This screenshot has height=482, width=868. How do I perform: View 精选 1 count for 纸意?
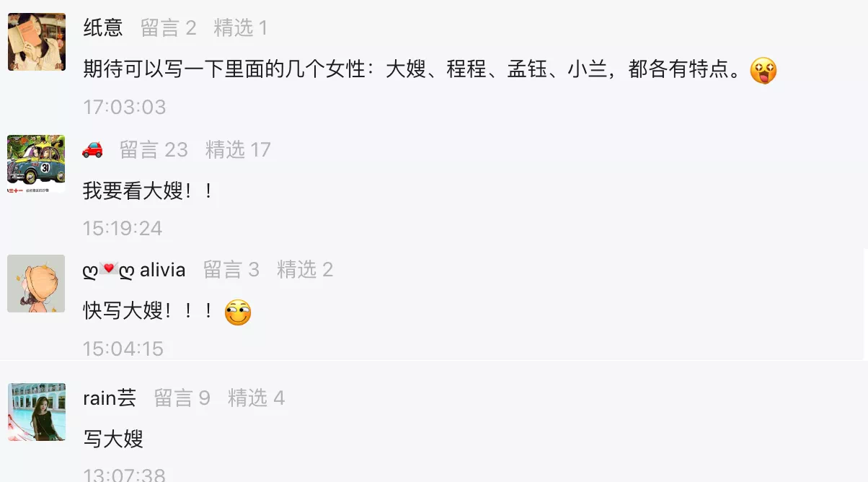click(241, 28)
